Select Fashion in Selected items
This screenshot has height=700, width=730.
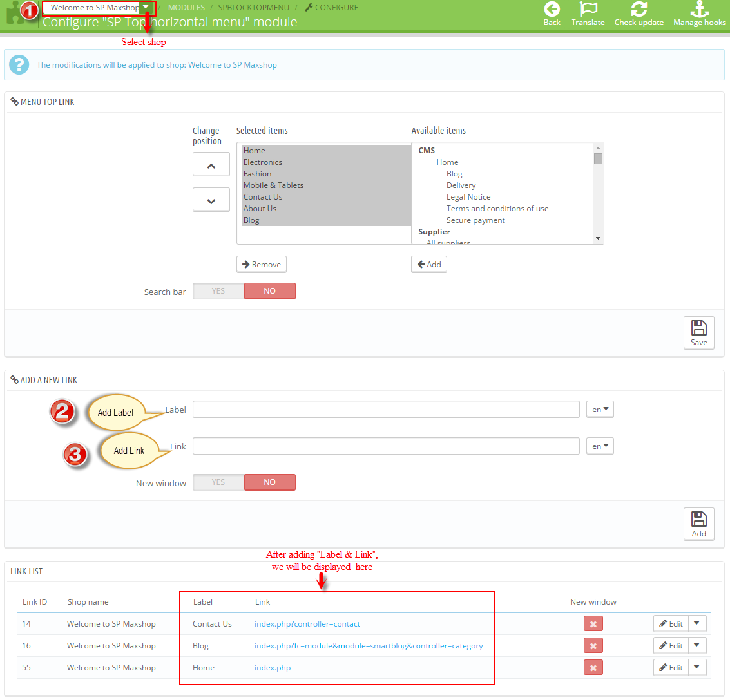pyautogui.click(x=327, y=174)
